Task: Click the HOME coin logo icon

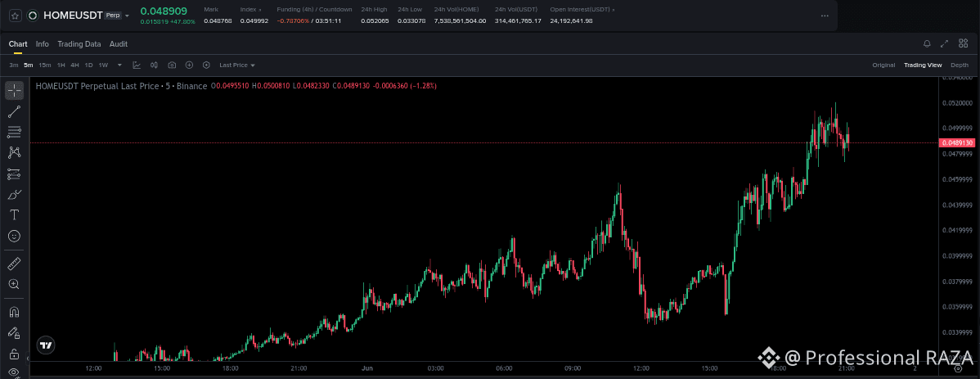Action: click(33, 16)
